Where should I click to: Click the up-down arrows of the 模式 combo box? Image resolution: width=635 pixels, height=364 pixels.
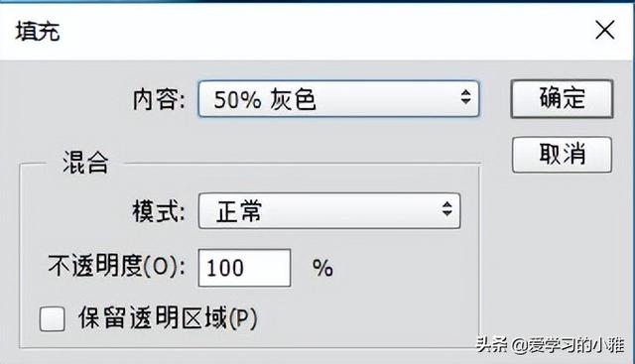click(447, 209)
